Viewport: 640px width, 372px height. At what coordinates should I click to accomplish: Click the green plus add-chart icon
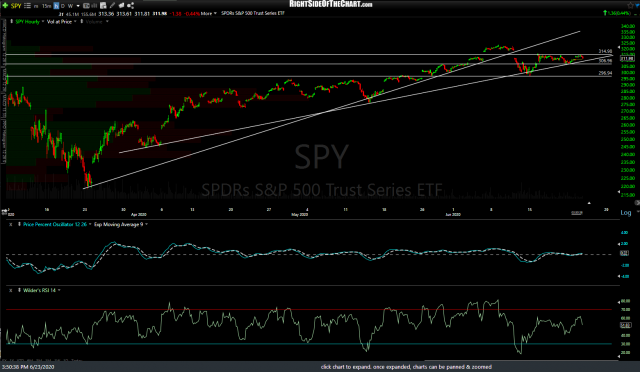pyautogui.click(x=4, y=5)
